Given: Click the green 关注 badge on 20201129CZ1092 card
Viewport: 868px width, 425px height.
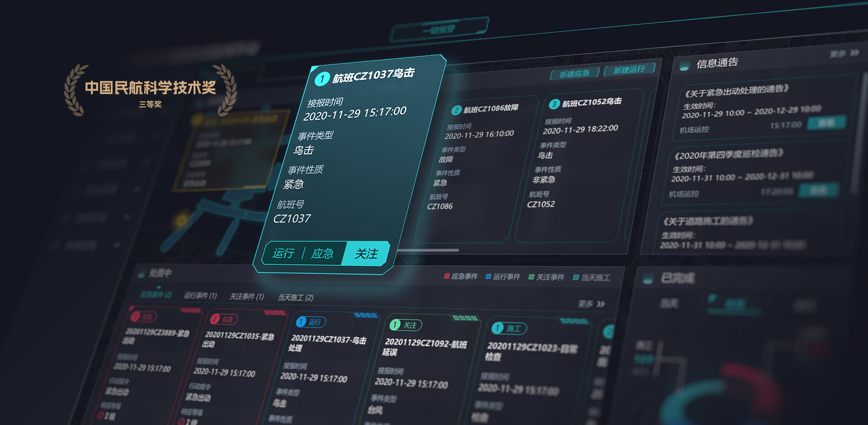Looking at the screenshot, I should click(405, 325).
